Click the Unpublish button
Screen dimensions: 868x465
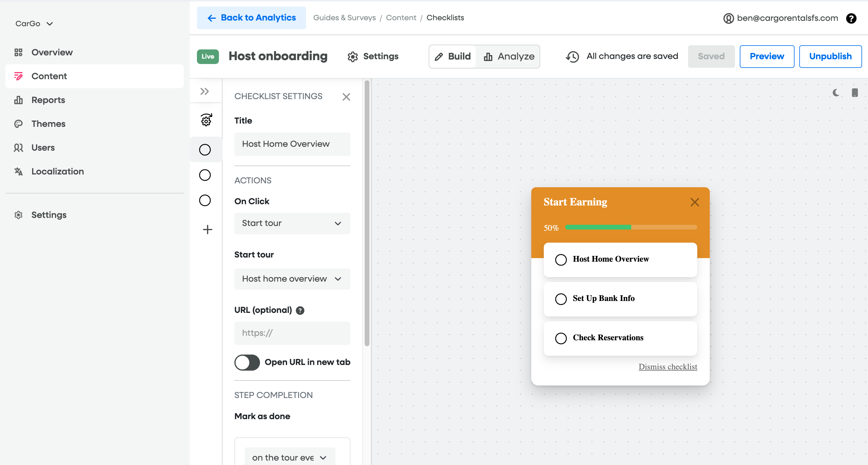click(x=830, y=57)
